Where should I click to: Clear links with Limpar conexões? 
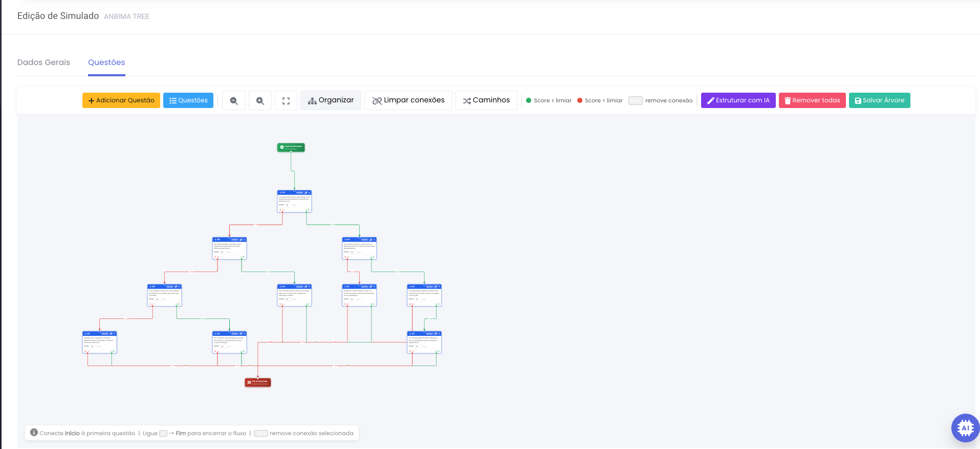pos(408,100)
